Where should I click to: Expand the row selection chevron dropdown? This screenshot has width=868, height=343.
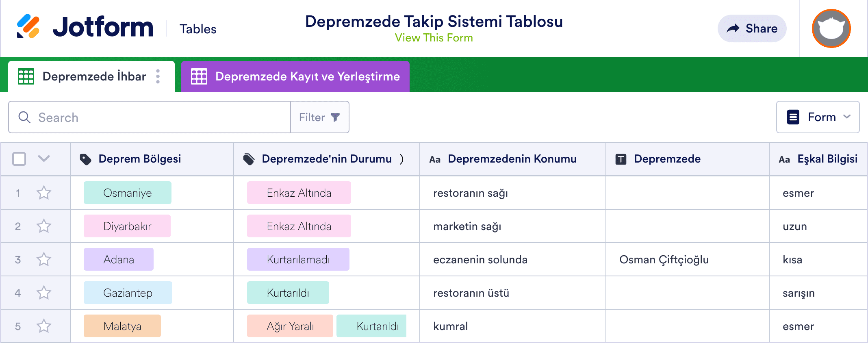coord(44,158)
